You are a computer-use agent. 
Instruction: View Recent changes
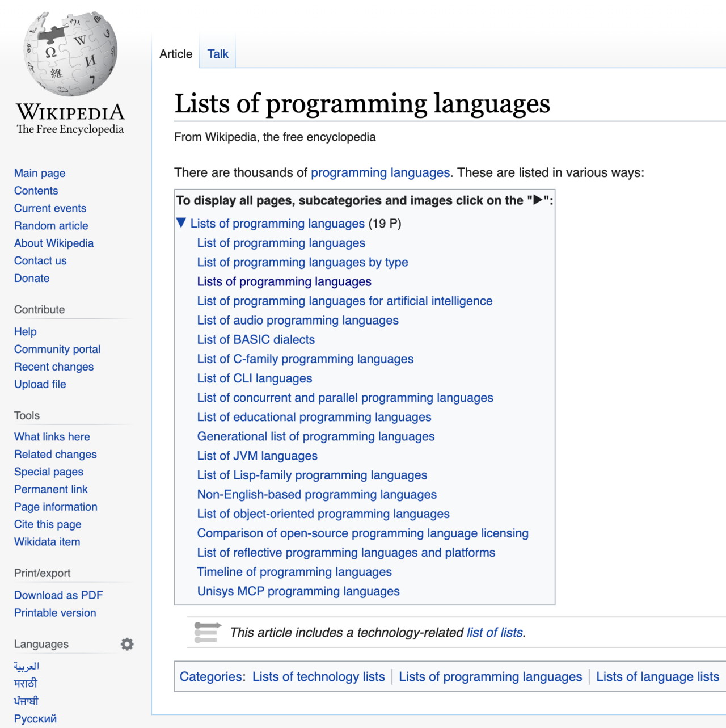coord(54,367)
